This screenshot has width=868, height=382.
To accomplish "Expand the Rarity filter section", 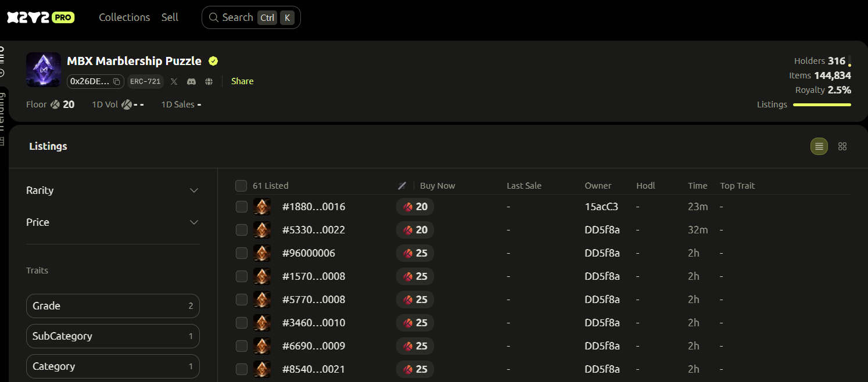I will (x=113, y=190).
